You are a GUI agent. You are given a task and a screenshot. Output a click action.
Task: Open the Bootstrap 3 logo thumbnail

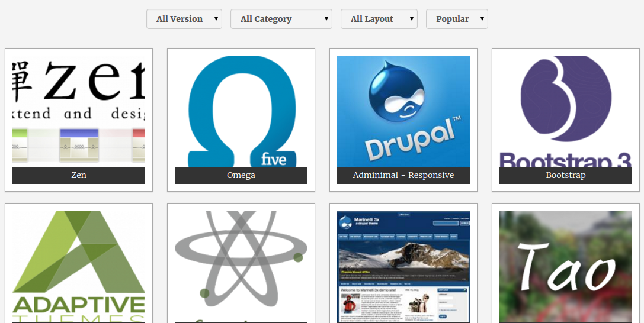[x=566, y=111]
